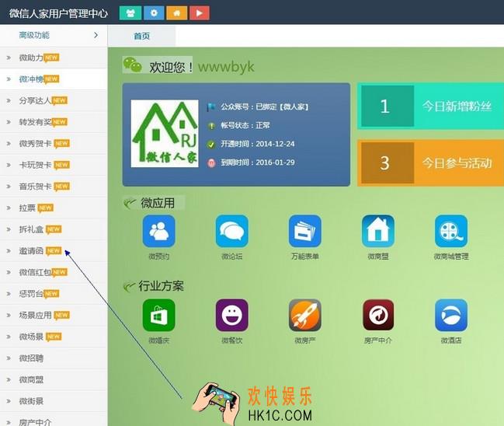Click the green check icon beside 开通时间
This screenshot has width=504, height=426.
pos(211,145)
